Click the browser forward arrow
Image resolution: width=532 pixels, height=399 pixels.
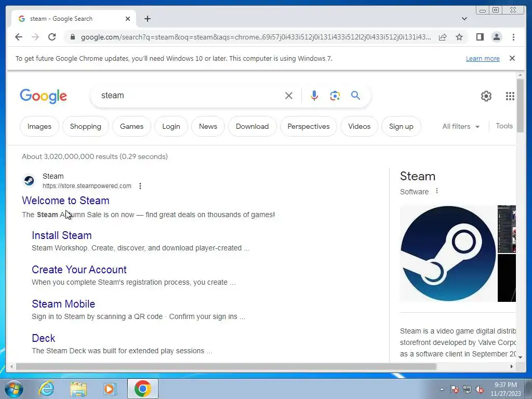(35, 37)
